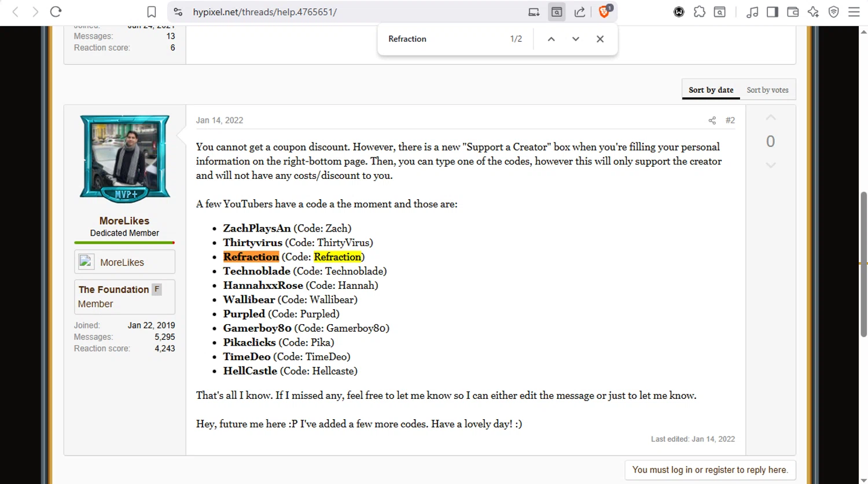Click the address bar URL
Image resolution: width=868 pixels, height=484 pixels.
click(265, 12)
